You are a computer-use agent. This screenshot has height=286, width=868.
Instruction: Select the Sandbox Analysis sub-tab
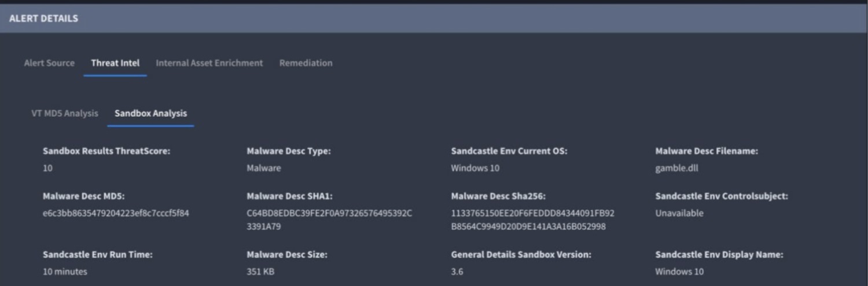[x=150, y=113]
